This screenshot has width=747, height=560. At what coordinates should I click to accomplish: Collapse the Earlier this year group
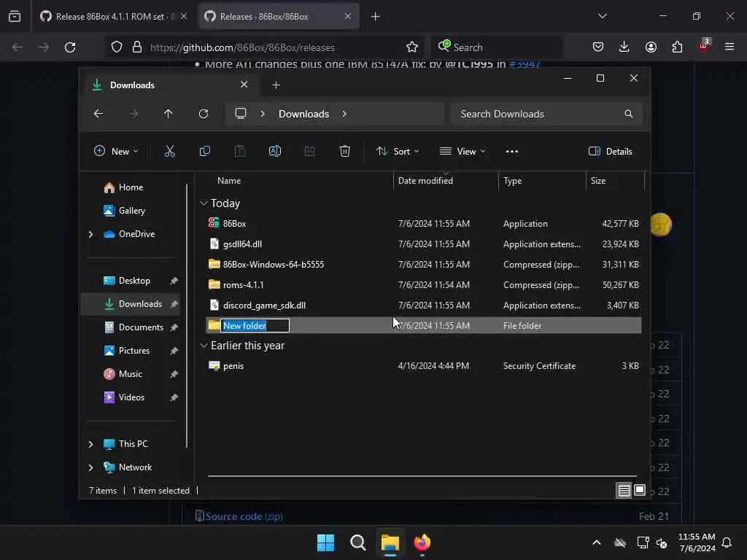(x=204, y=345)
